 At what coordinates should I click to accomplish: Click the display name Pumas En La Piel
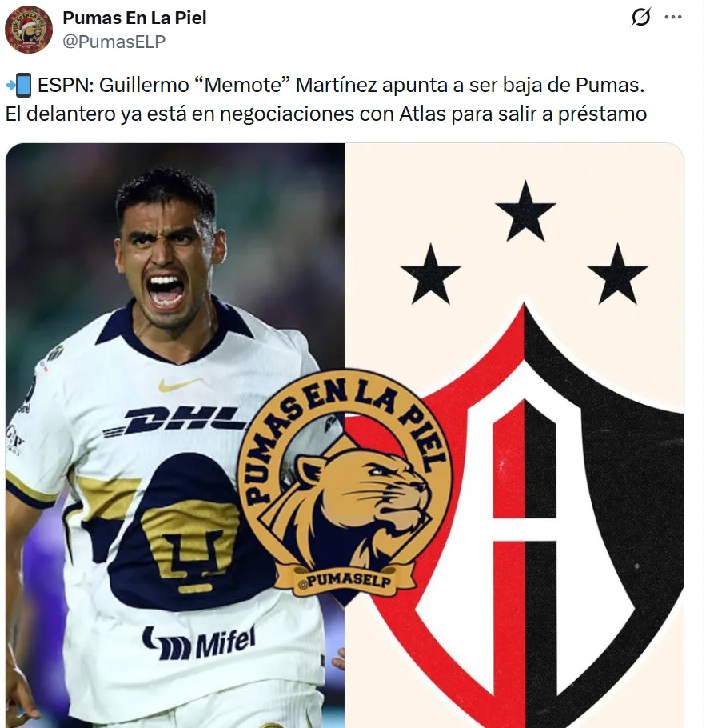[x=134, y=18]
